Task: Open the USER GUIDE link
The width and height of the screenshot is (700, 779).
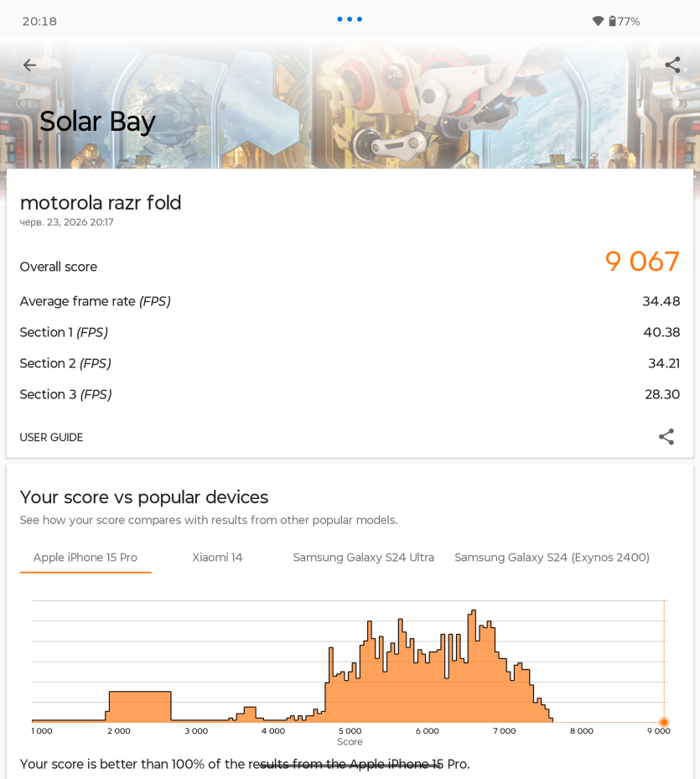Action: [x=51, y=437]
